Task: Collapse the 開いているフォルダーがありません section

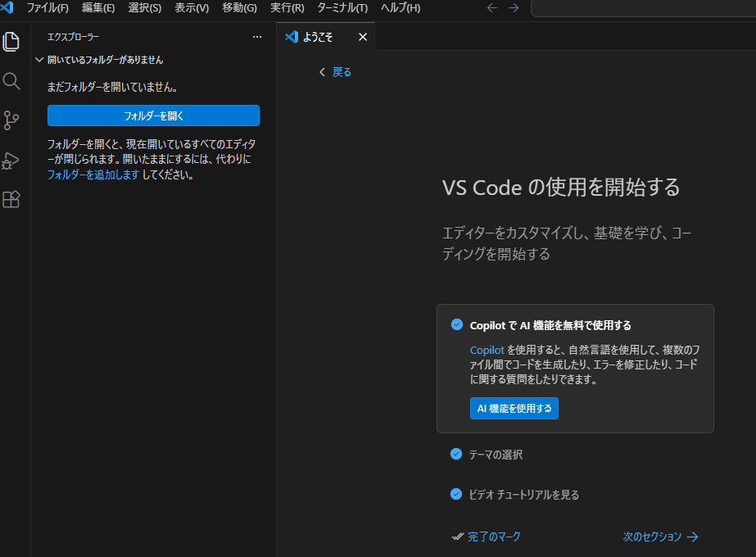Action: click(x=39, y=60)
